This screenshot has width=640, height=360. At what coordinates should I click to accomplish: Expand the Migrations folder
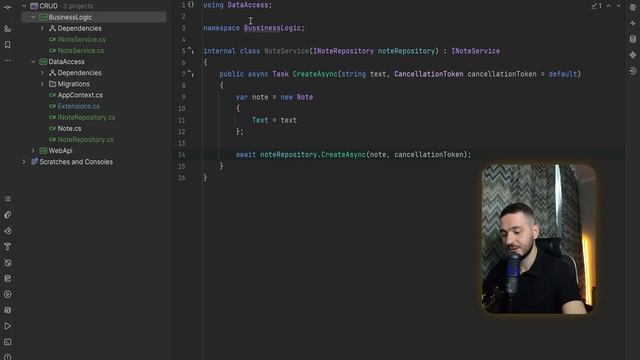point(42,84)
